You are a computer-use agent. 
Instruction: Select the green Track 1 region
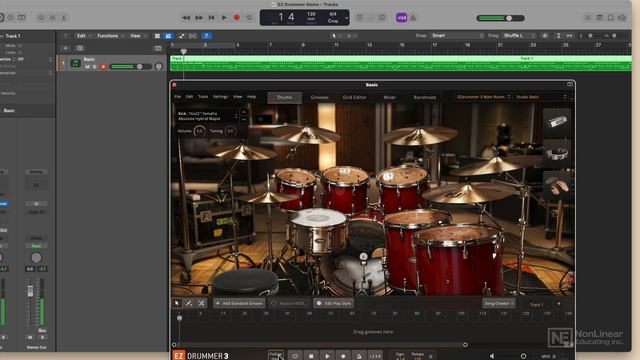(x=400, y=64)
